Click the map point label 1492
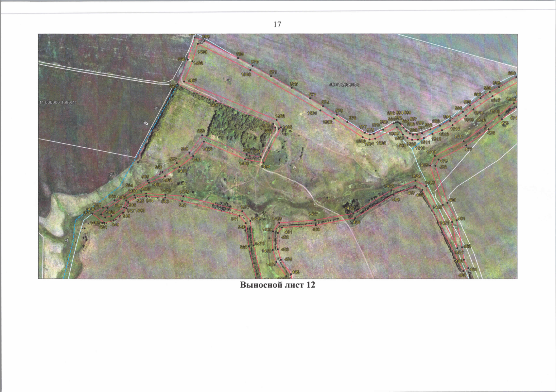Viewport: 556px width, 392px height. pyautogui.click(x=207, y=149)
